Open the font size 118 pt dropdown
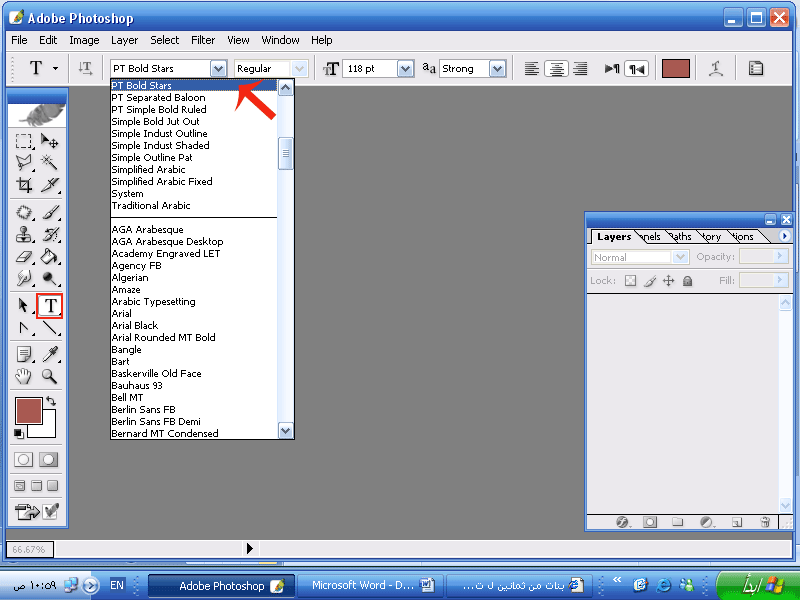 (x=405, y=69)
